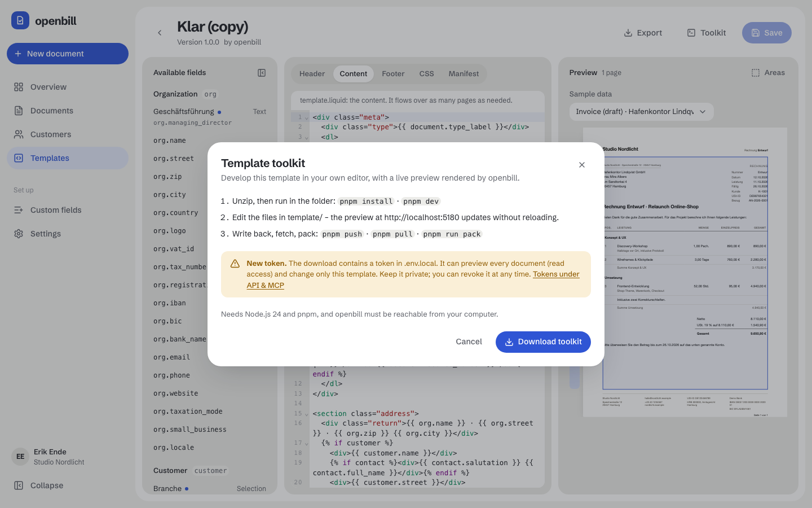Open Settings from the sidebar
Screen dimensions: 812x508
[x=68, y=234]
